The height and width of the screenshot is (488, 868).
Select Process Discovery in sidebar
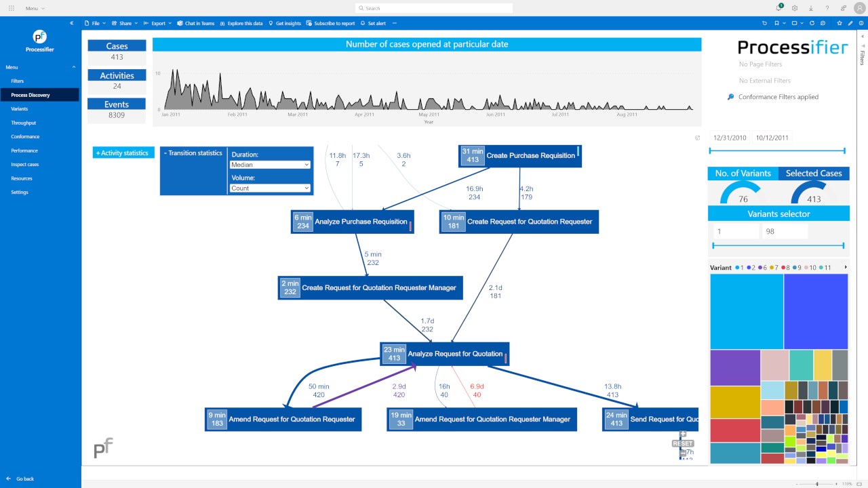40,95
